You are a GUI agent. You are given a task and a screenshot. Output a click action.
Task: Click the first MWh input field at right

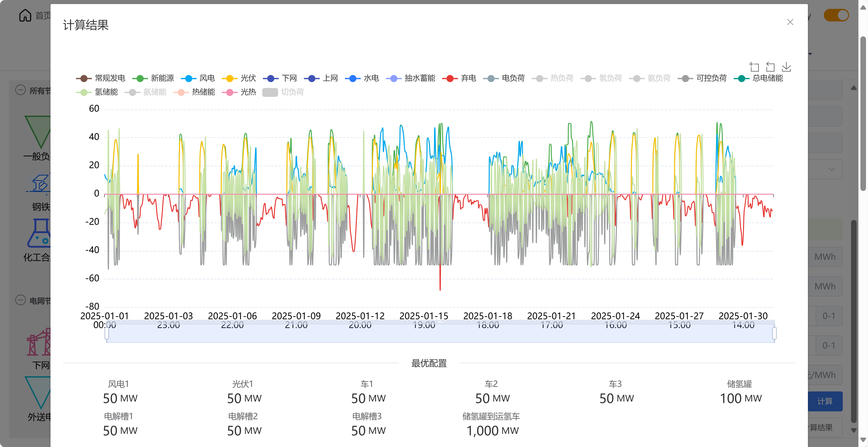point(825,257)
